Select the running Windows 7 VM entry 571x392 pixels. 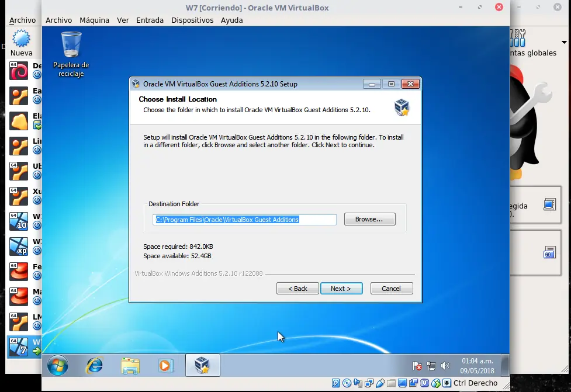click(24, 347)
